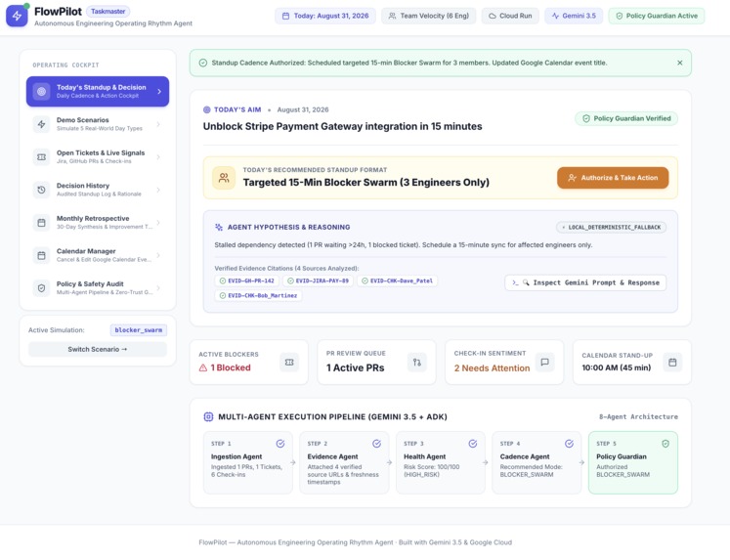This screenshot has height=560, width=730.
Task: Click the target icon beside TODAY'S AIM
Action: coord(207,109)
